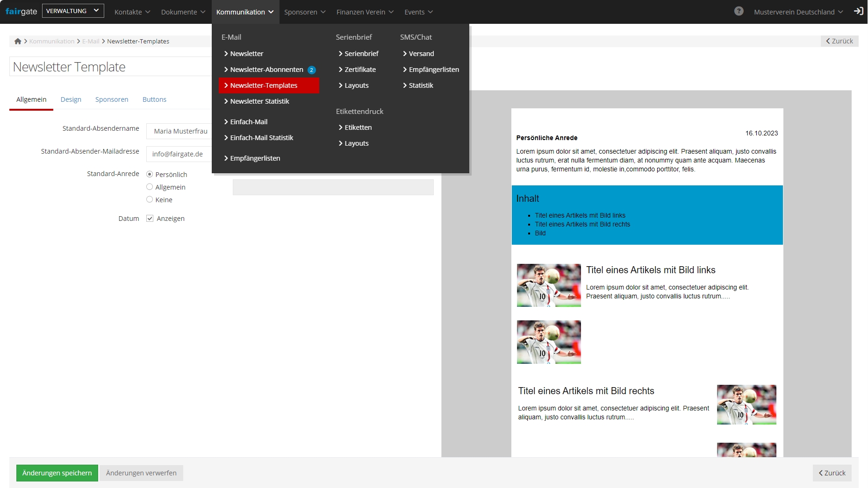Screen dimensions: 868x488
Task: Toggle the Datum Anzeigen checkbox
Action: coord(150,218)
